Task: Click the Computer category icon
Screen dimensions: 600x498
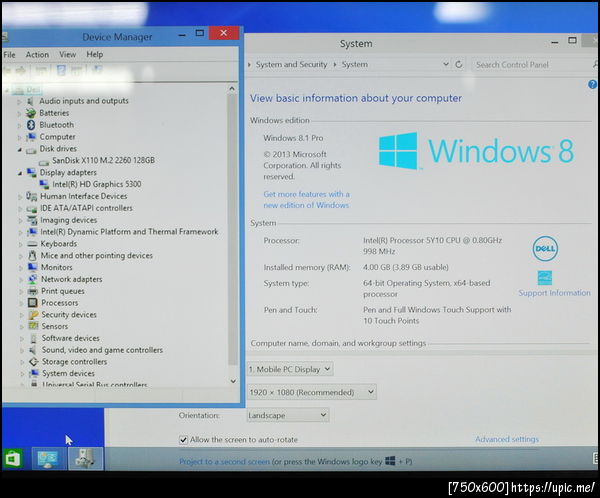Action: point(31,137)
